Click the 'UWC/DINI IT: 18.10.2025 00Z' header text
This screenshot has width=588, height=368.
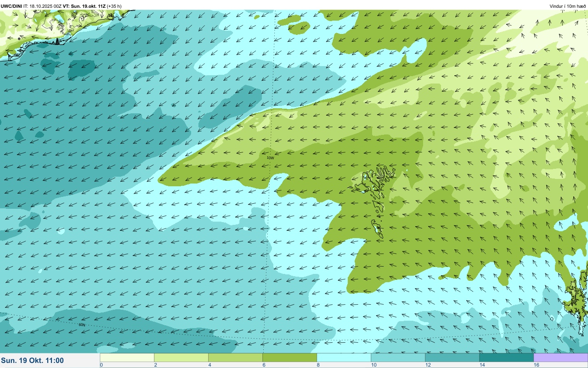31,6
